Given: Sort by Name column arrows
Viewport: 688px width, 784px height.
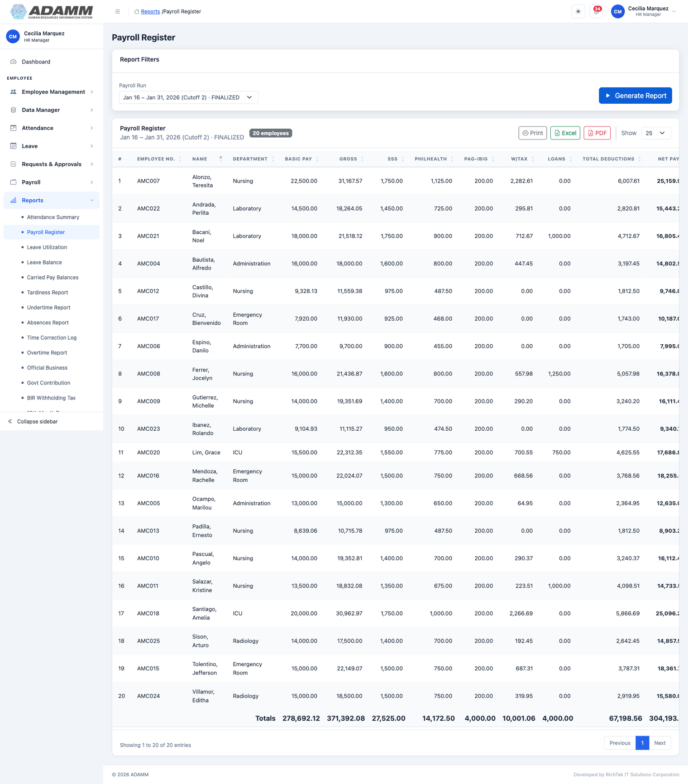Looking at the screenshot, I should (x=221, y=159).
